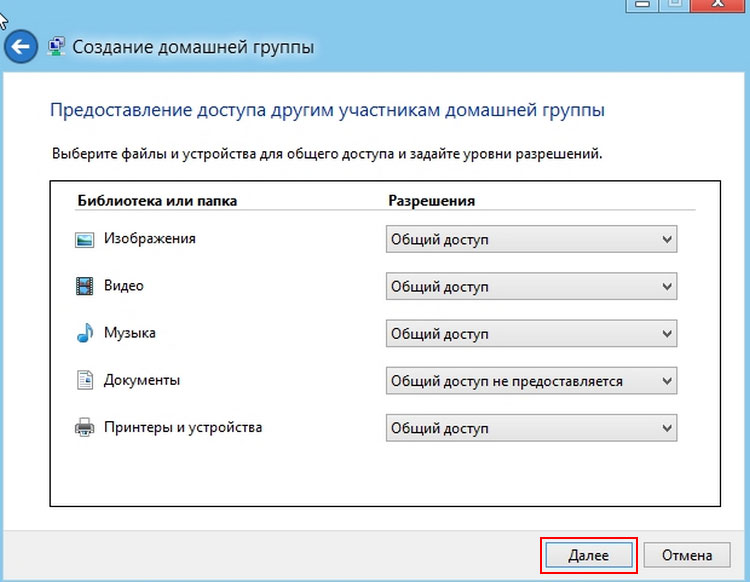This screenshot has width=750, height=582.
Task: Click the Отмена button
Action: 686,555
